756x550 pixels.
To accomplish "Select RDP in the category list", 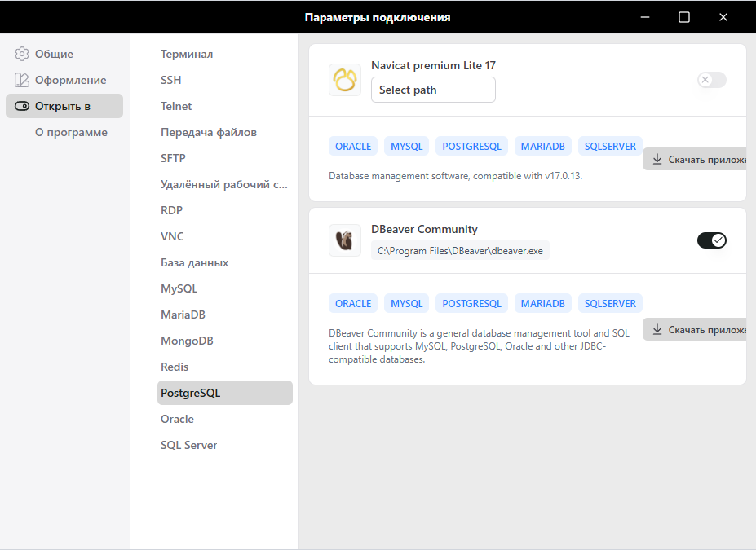I will coord(224,210).
